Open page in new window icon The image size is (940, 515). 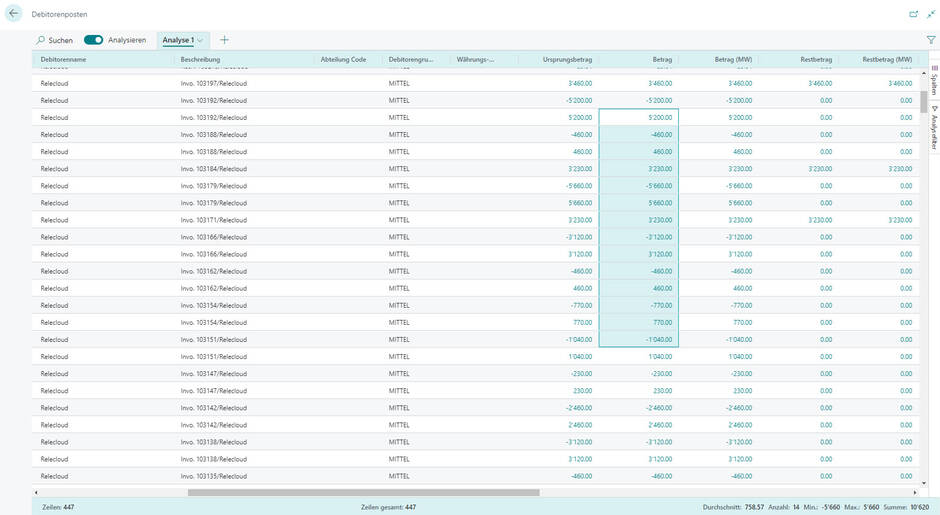[x=912, y=14]
